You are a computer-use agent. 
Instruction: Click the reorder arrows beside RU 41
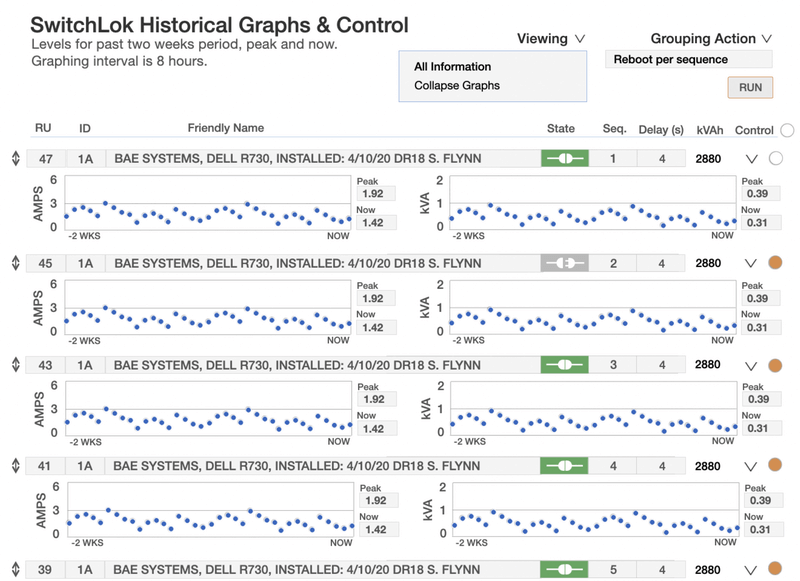pos(15,465)
